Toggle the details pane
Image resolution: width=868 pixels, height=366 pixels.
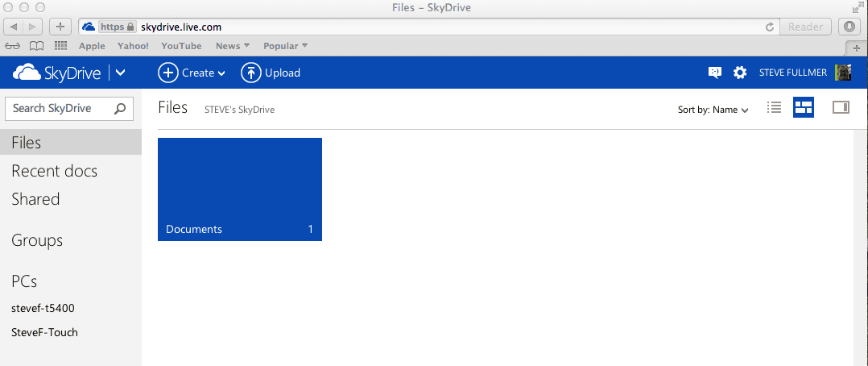[x=841, y=107]
